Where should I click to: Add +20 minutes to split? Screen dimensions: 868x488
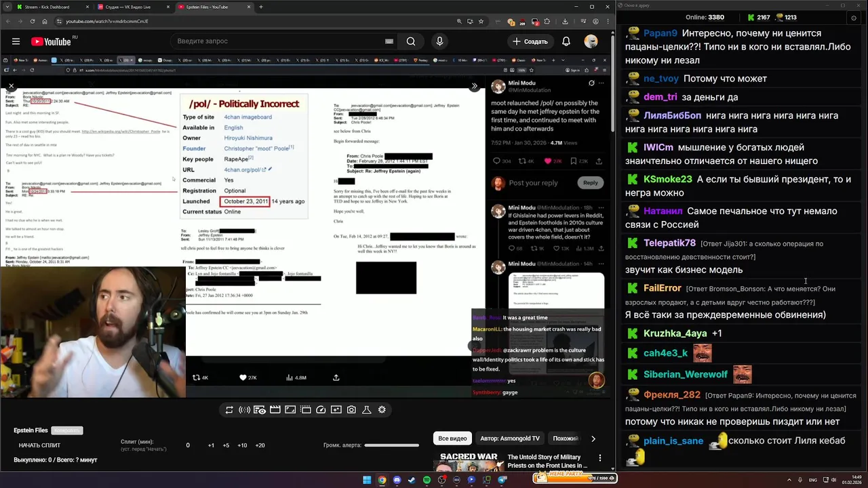[260, 445]
